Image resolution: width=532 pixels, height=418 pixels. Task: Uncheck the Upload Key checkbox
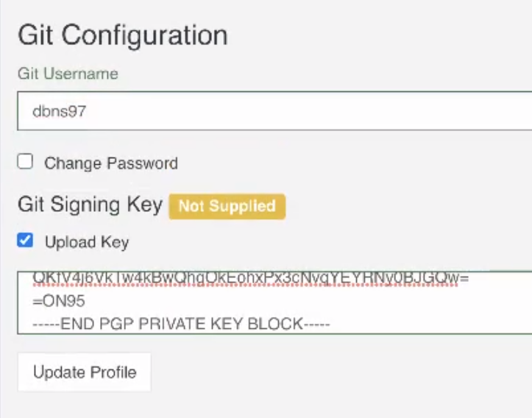pyautogui.click(x=26, y=240)
